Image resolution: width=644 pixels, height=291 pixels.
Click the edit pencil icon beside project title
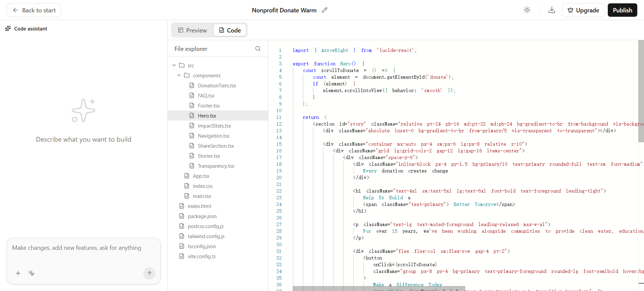coord(324,10)
